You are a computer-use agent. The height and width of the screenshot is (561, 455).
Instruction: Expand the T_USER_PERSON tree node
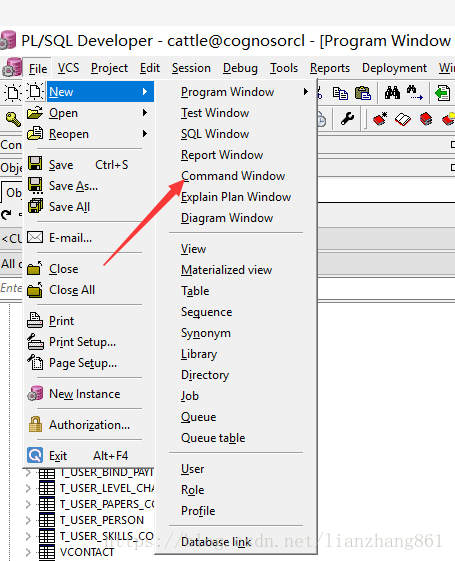click(x=28, y=520)
